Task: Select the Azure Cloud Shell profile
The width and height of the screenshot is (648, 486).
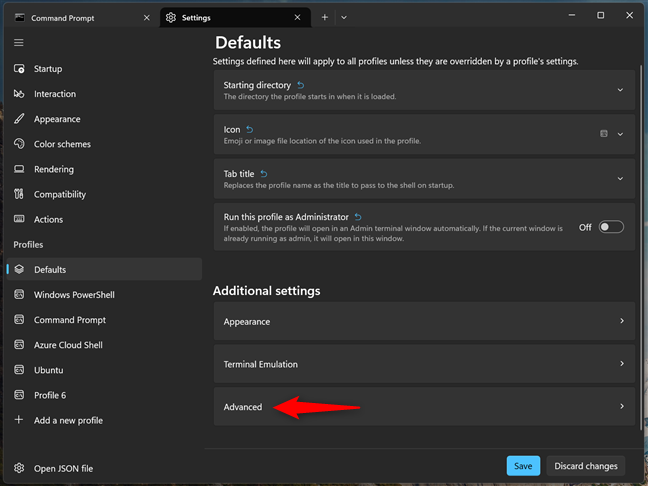Action: point(104,345)
